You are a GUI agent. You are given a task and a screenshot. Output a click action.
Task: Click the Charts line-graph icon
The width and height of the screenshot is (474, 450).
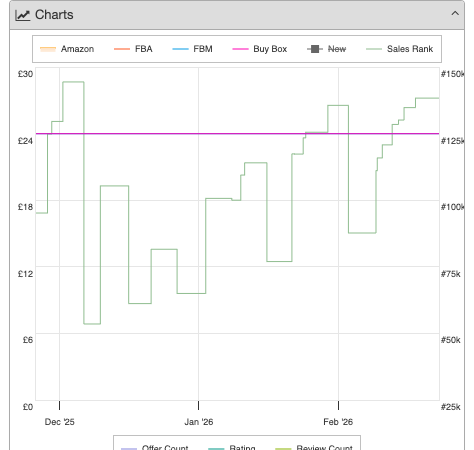[23, 15]
